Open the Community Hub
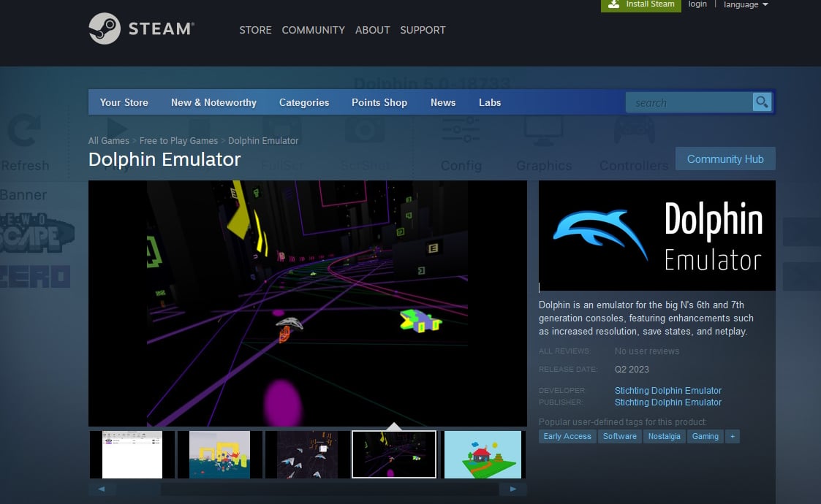 pos(725,159)
